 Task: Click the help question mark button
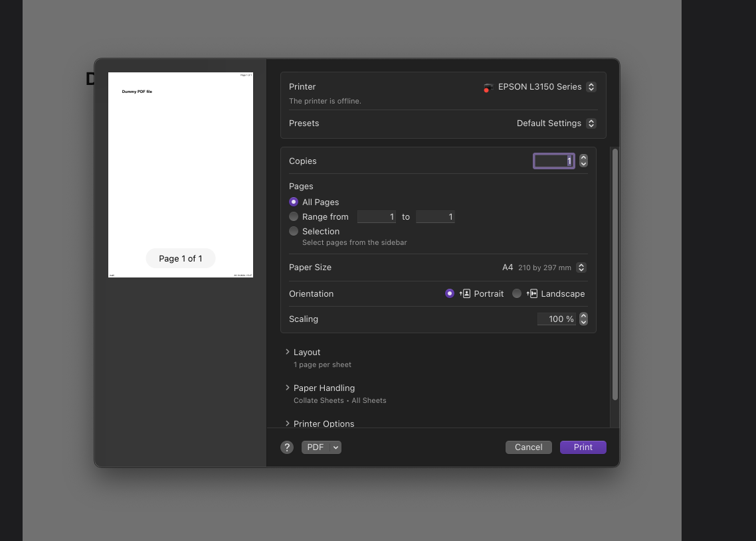click(x=287, y=447)
